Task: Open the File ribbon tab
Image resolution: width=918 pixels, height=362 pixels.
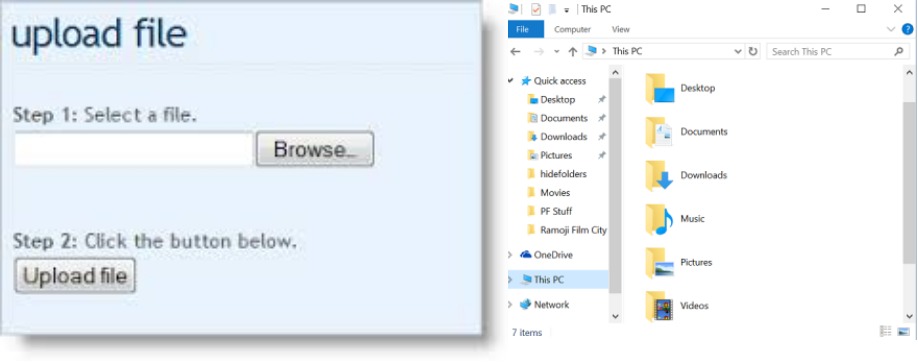Action: point(525,29)
